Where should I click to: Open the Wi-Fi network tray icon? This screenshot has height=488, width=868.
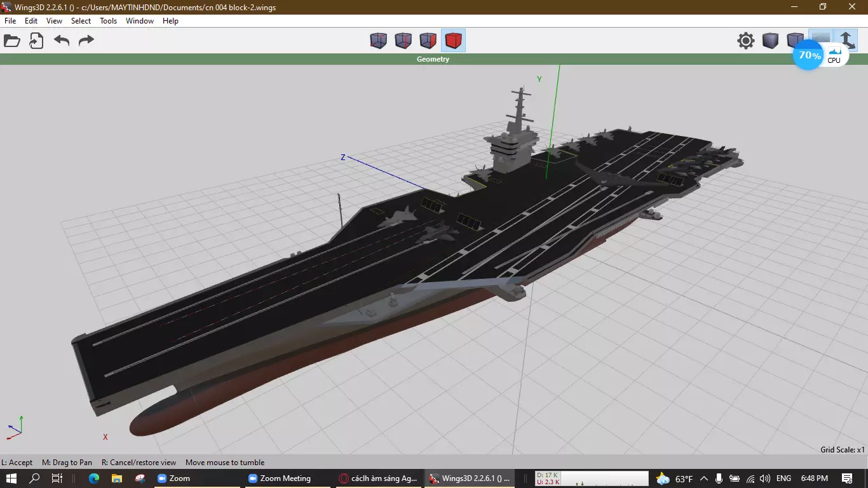coord(750,478)
